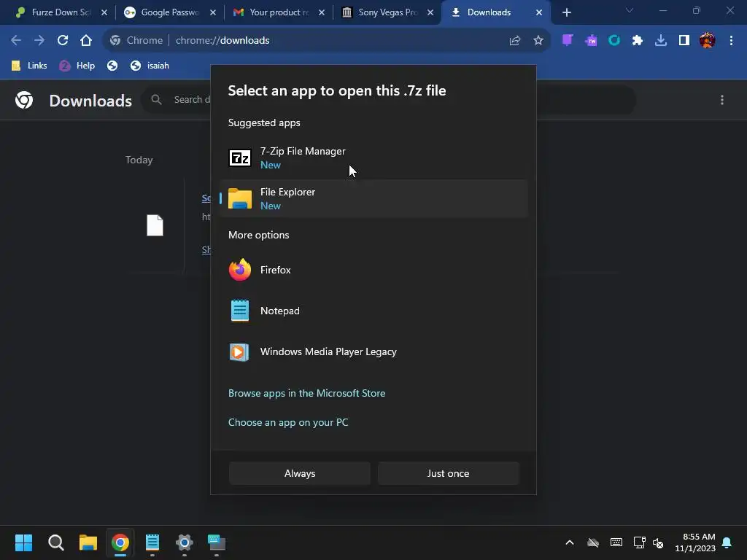747x560 pixels.
Task: Open the clock and date flyout
Action: [695, 542]
